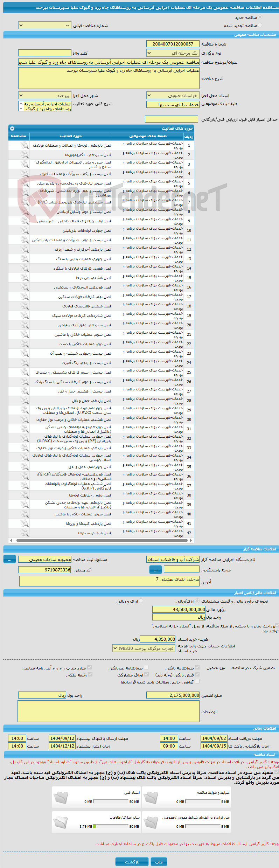Open view icon for row 20 عایق‌کاری رطوبتی
Screen dimensions: 279x868
click(24, 325)
